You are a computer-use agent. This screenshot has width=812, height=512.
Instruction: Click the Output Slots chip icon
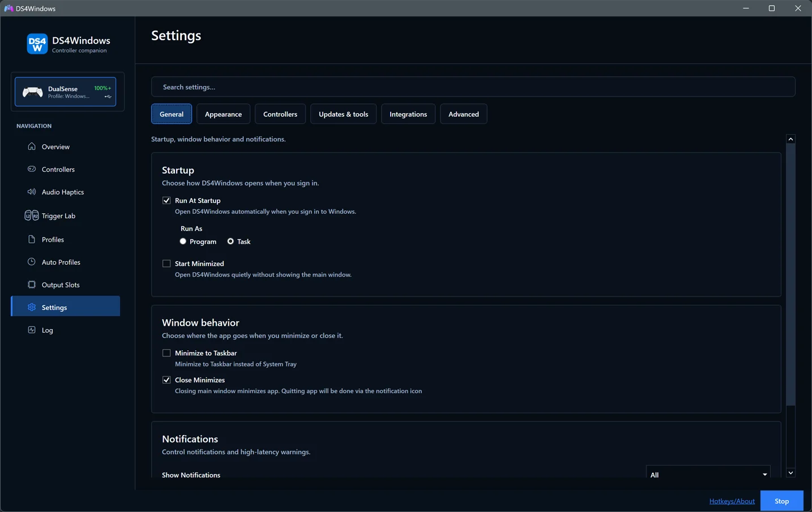(x=32, y=285)
